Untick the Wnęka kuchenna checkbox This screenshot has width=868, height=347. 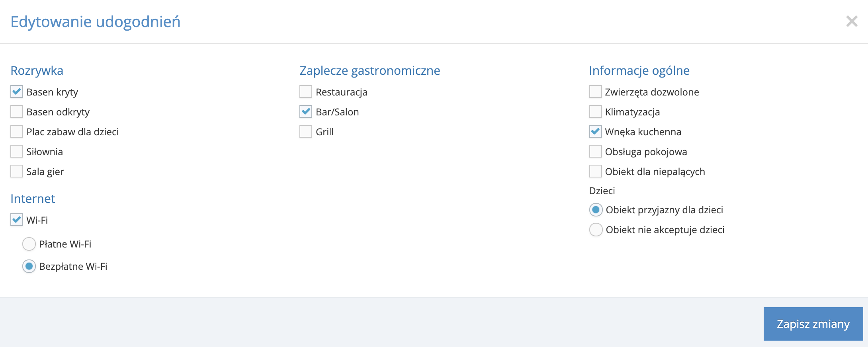coord(596,131)
